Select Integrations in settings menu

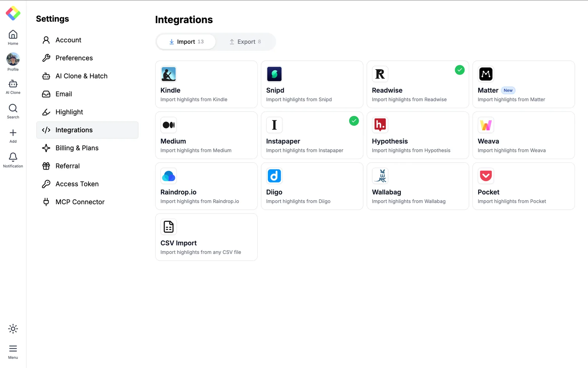coord(87,130)
